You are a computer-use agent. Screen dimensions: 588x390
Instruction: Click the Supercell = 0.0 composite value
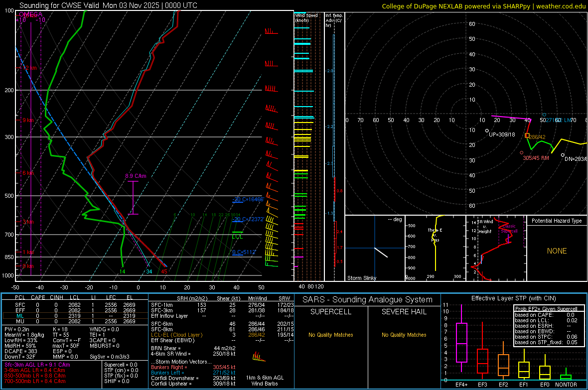point(121,365)
